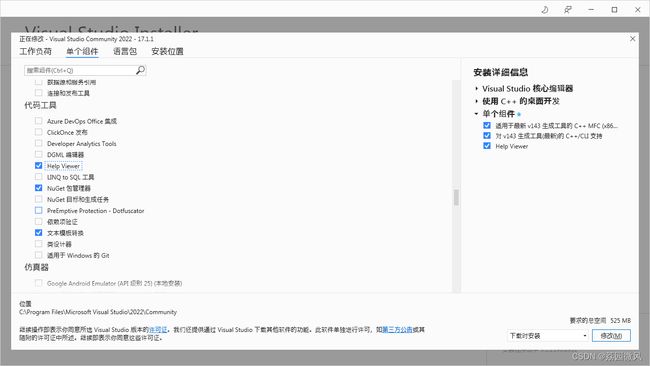
Task: Close the modify dialog with its X
Action: [633, 39]
